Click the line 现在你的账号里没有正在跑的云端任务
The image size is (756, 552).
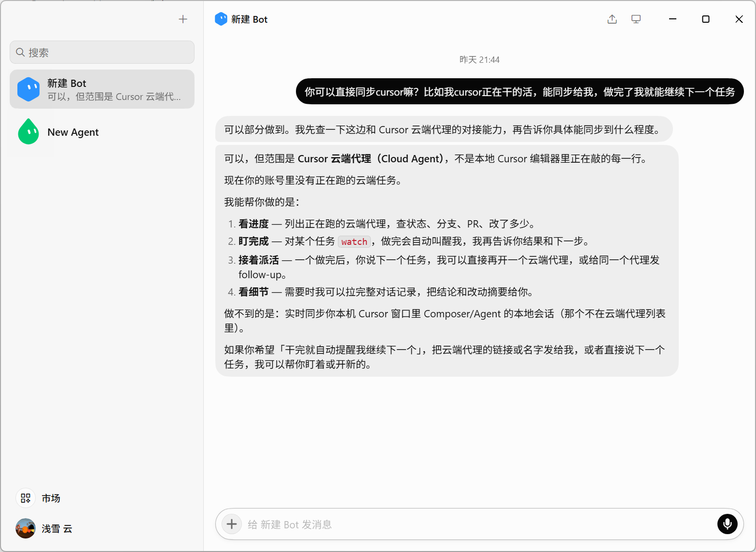313,181
